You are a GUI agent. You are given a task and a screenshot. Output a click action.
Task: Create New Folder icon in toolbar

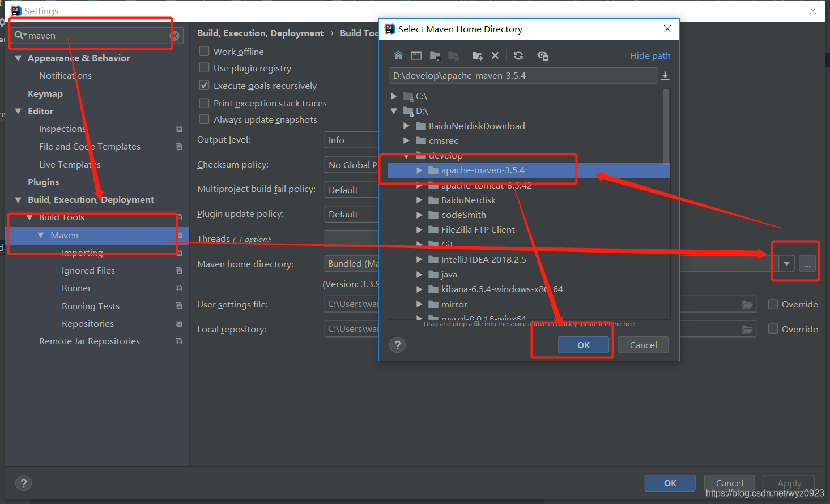coord(477,55)
